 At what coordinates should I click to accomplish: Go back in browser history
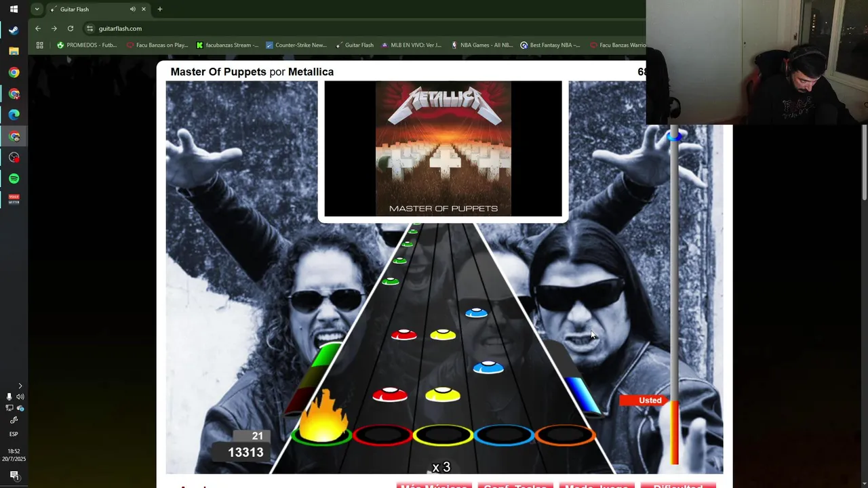(38, 28)
